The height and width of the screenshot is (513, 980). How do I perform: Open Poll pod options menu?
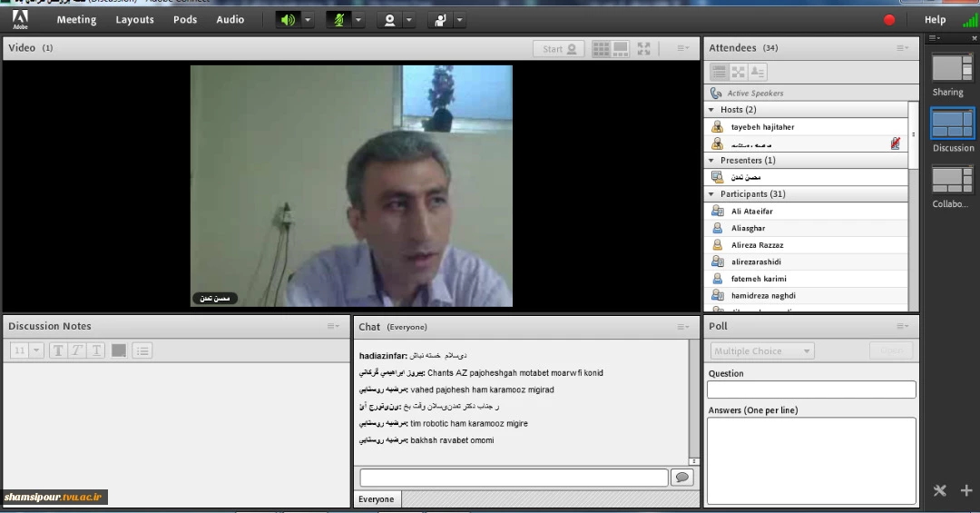[x=903, y=326]
